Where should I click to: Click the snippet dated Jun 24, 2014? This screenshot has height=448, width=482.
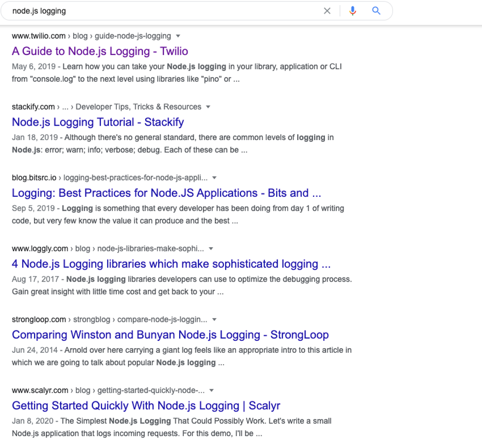coord(181,356)
